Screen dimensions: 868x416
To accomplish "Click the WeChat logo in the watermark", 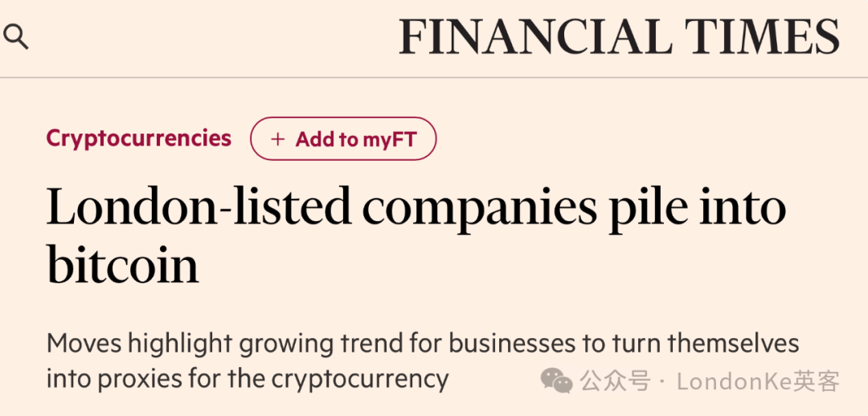I will [556, 381].
